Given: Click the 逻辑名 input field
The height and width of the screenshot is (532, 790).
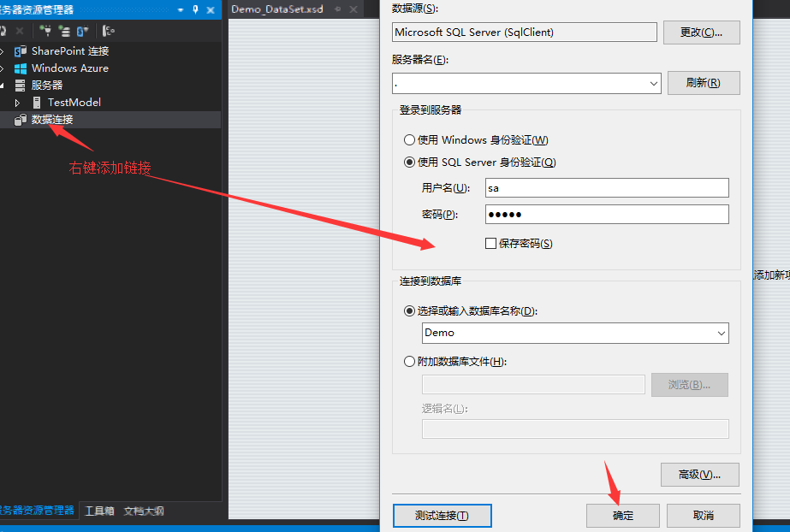Looking at the screenshot, I should [x=575, y=429].
